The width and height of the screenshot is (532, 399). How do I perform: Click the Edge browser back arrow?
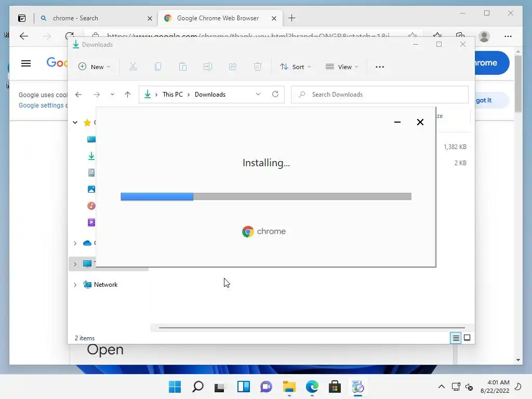[x=24, y=36]
